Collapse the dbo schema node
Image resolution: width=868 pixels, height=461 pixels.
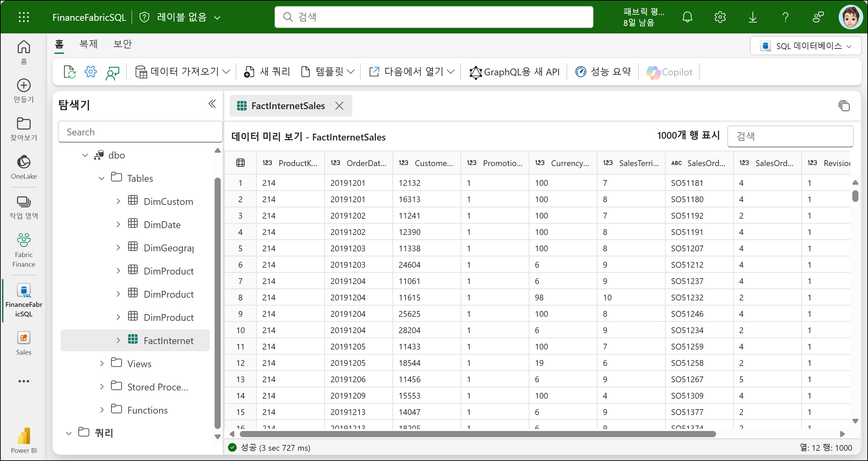click(x=85, y=155)
